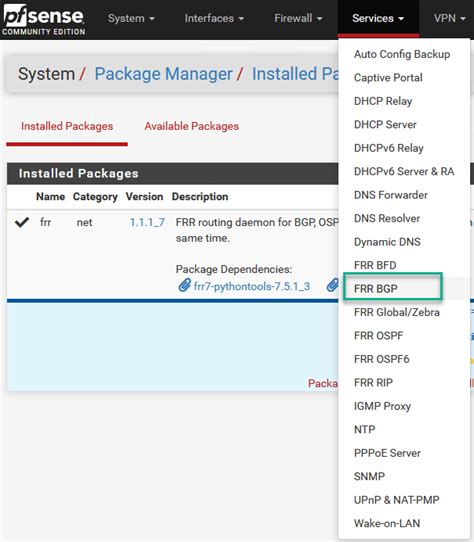The width and height of the screenshot is (474, 542).
Task: Click the Name column header
Action: (50, 197)
